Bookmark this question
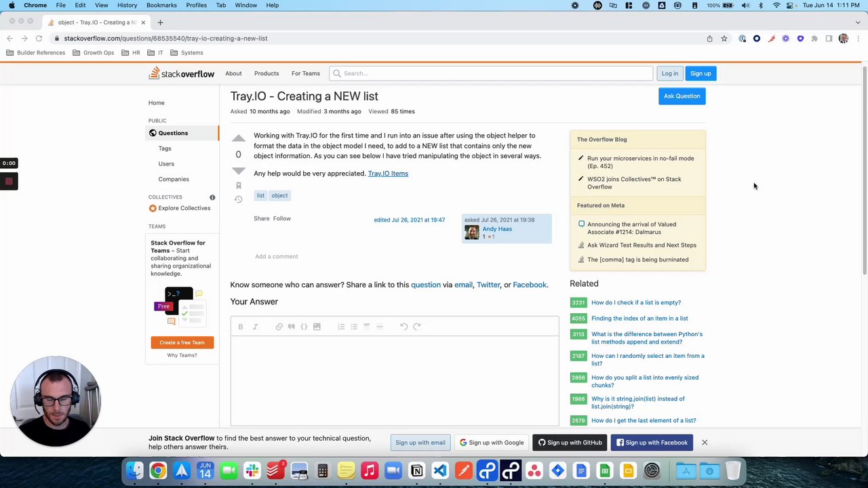This screenshot has height=488, width=868. (238, 185)
